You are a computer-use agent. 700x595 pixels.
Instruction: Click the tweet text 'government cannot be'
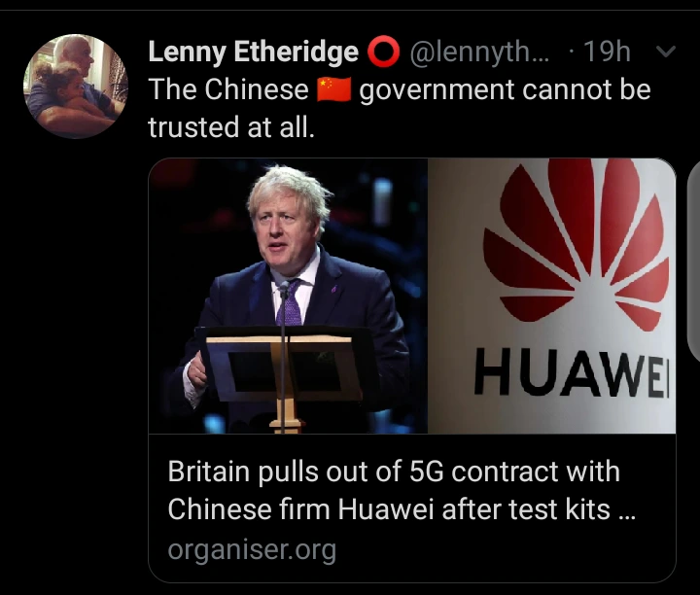505,89
